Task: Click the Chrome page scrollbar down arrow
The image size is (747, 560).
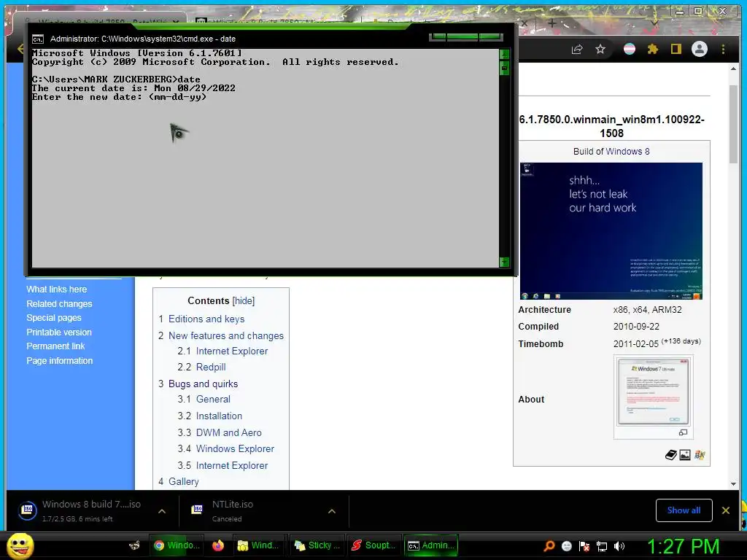Action: (x=733, y=484)
